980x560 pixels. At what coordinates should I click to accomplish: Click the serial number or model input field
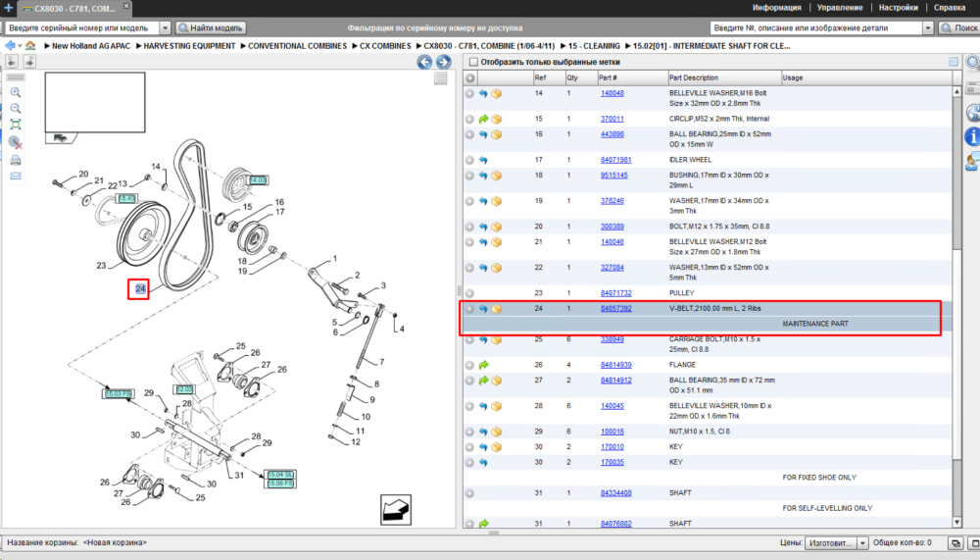point(82,28)
